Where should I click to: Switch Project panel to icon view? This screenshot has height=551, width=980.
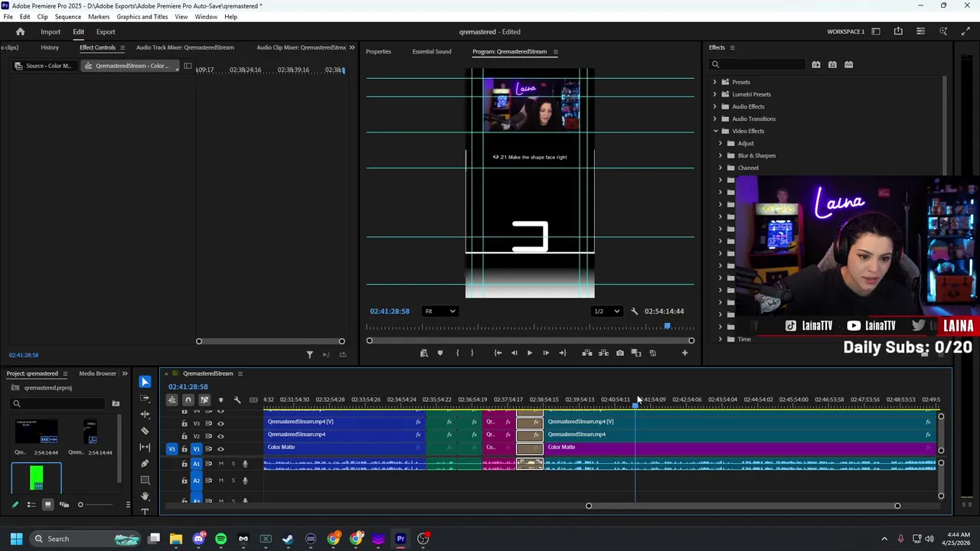tap(47, 504)
